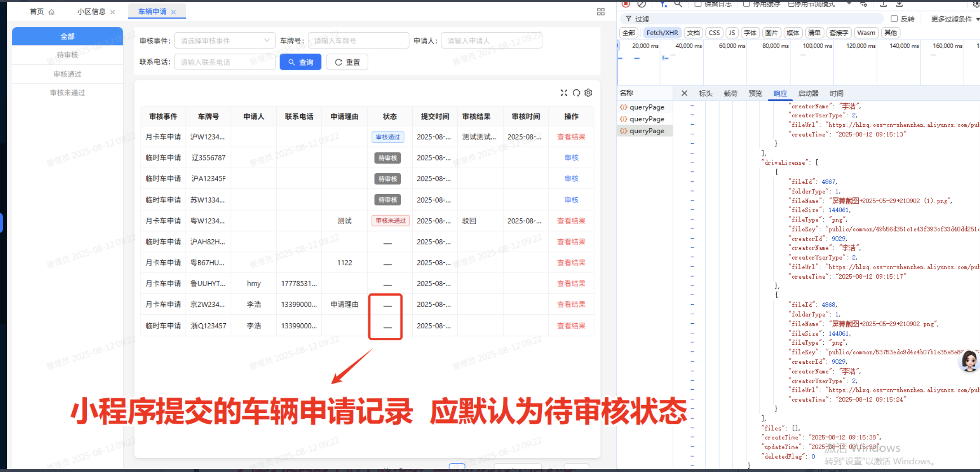Open the table column settings gear
Image resolution: width=980 pixels, height=472 pixels.
point(588,92)
